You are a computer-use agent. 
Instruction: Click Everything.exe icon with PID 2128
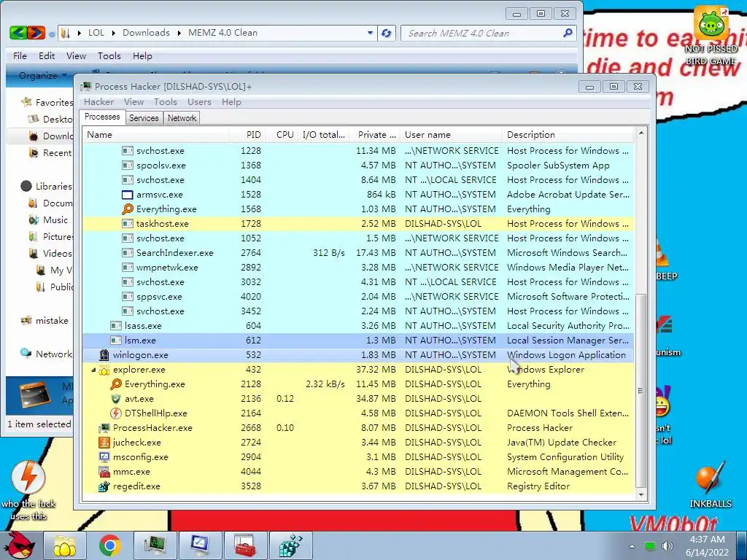(116, 384)
